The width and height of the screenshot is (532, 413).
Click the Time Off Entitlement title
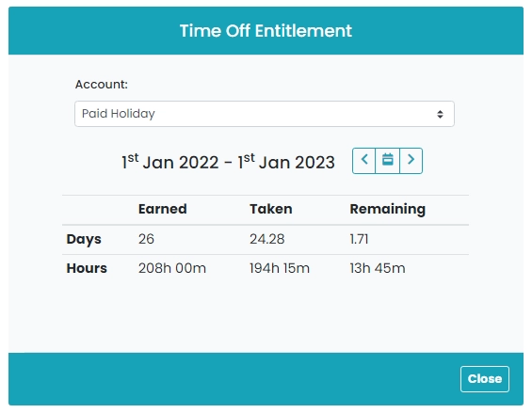266,31
